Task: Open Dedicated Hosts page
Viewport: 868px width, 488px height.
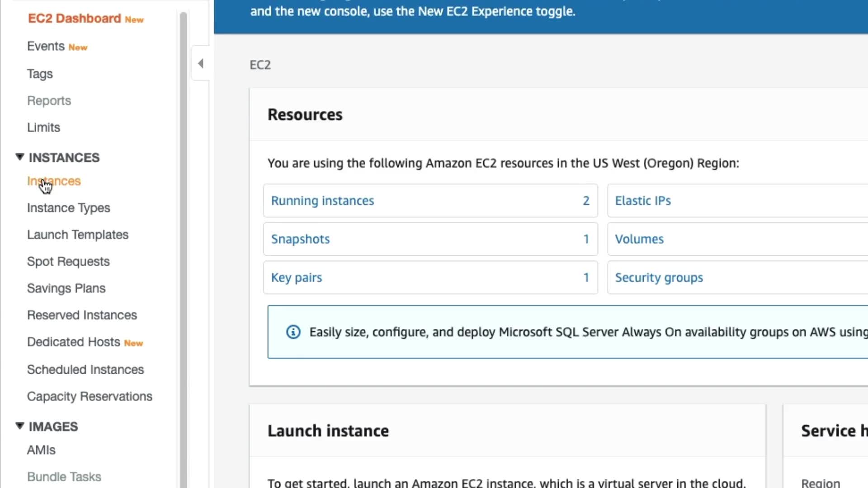Action: point(73,342)
